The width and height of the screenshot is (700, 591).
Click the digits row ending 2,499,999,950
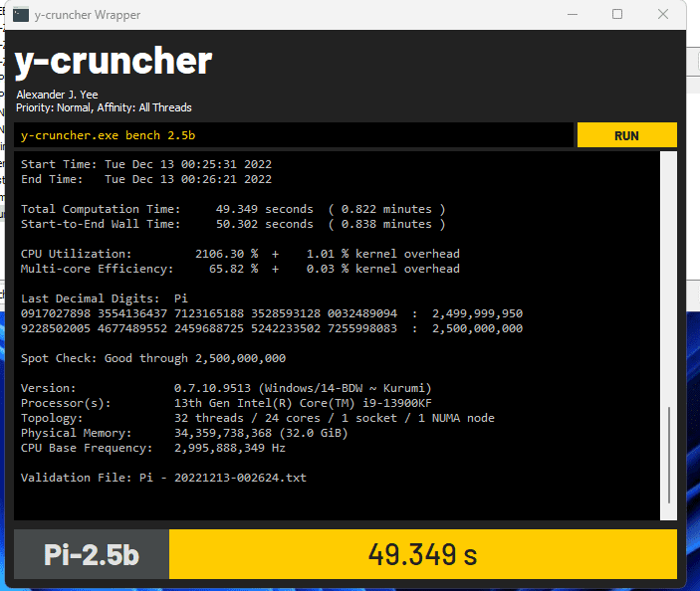[x=272, y=313]
